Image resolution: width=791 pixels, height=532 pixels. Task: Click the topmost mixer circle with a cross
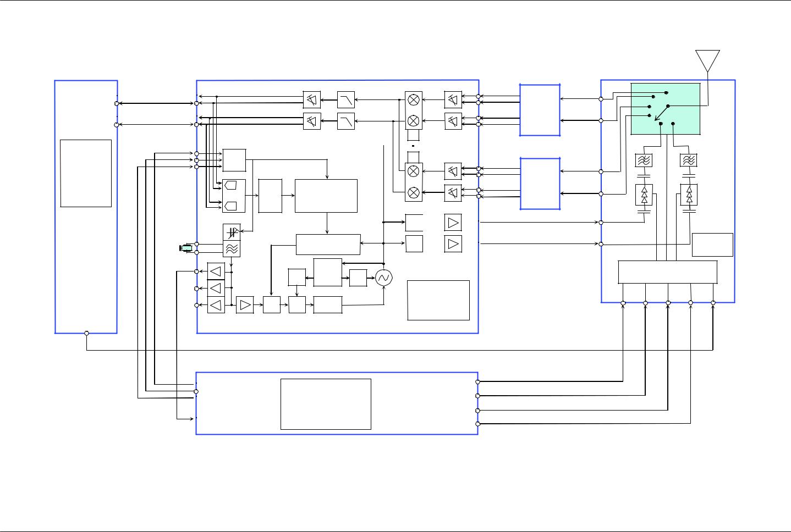coord(414,100)
